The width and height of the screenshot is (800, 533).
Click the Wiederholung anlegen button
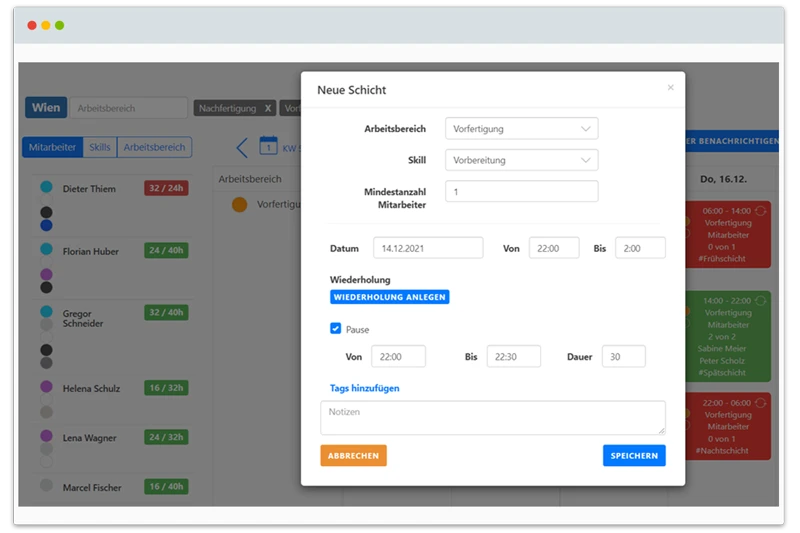click(x=389, y=297)
